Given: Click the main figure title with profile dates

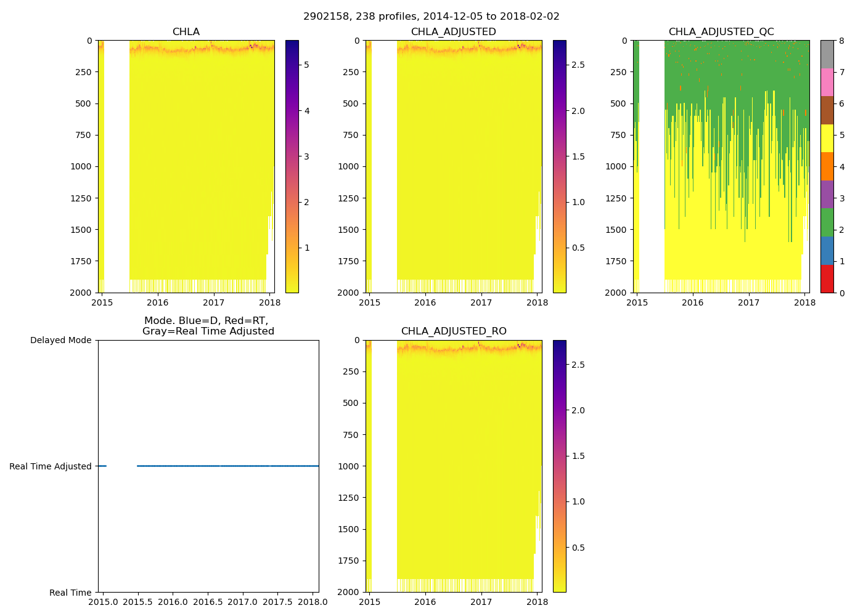Looking at the screenshot, I should point(431,17).
